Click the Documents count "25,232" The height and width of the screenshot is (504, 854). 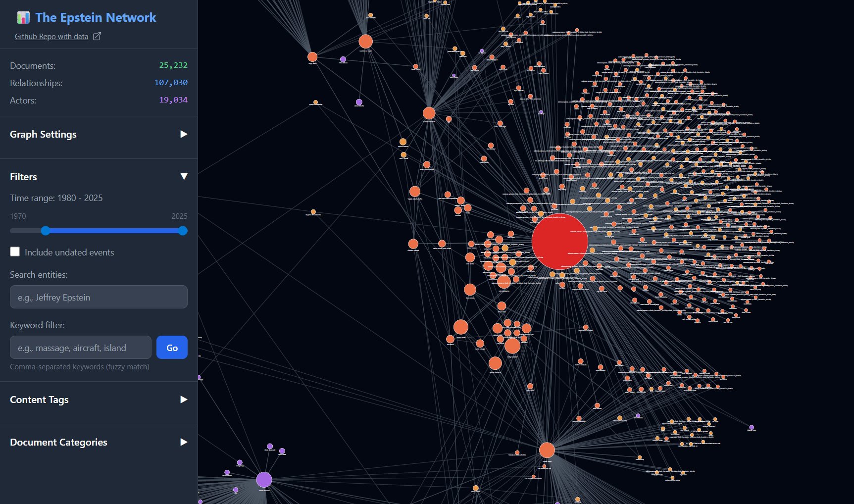(x=173, y=65)
